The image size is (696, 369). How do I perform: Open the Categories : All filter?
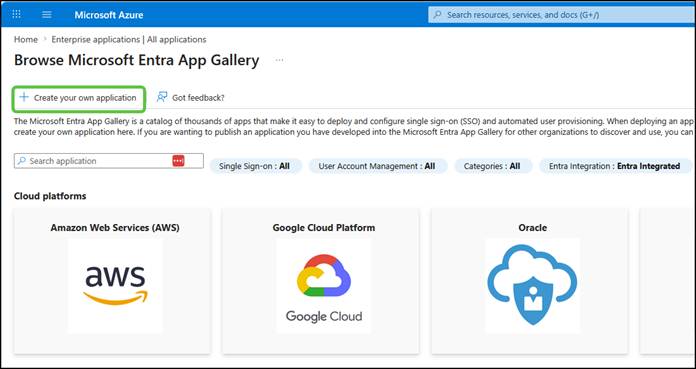(492, 166)
